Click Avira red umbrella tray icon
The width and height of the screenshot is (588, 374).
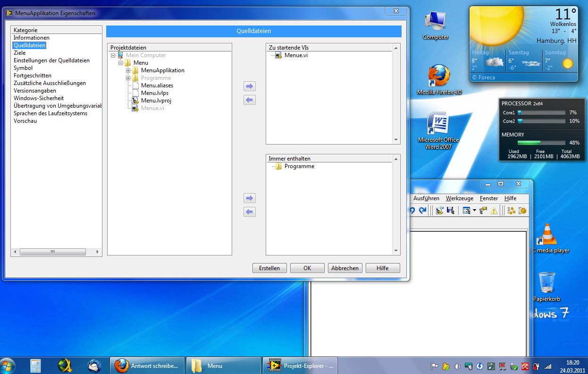point(525,366)
